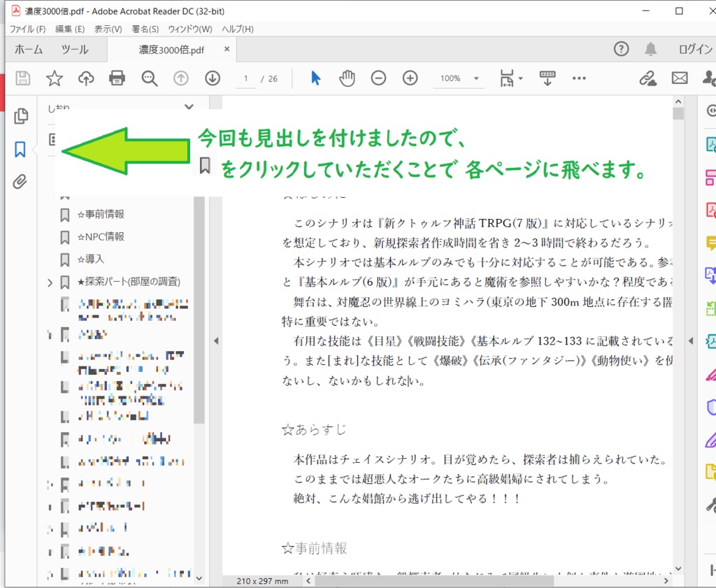Select the 濃度3000倍.pdf document tab

(171, 50)
